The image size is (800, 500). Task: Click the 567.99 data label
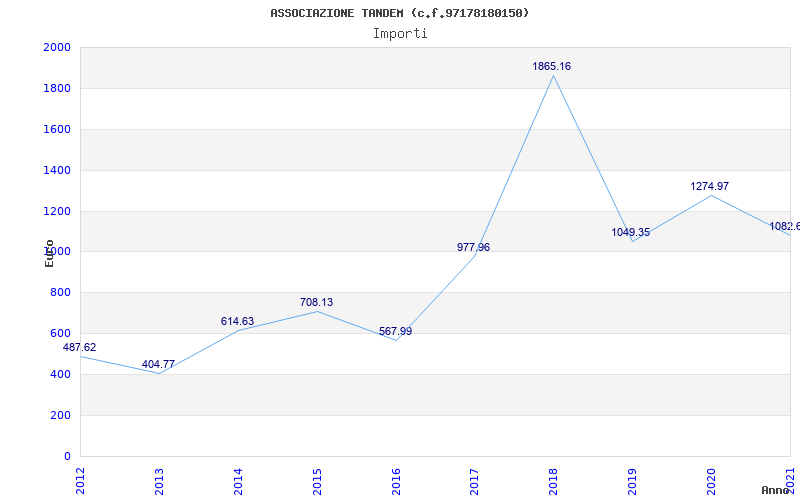395,331
